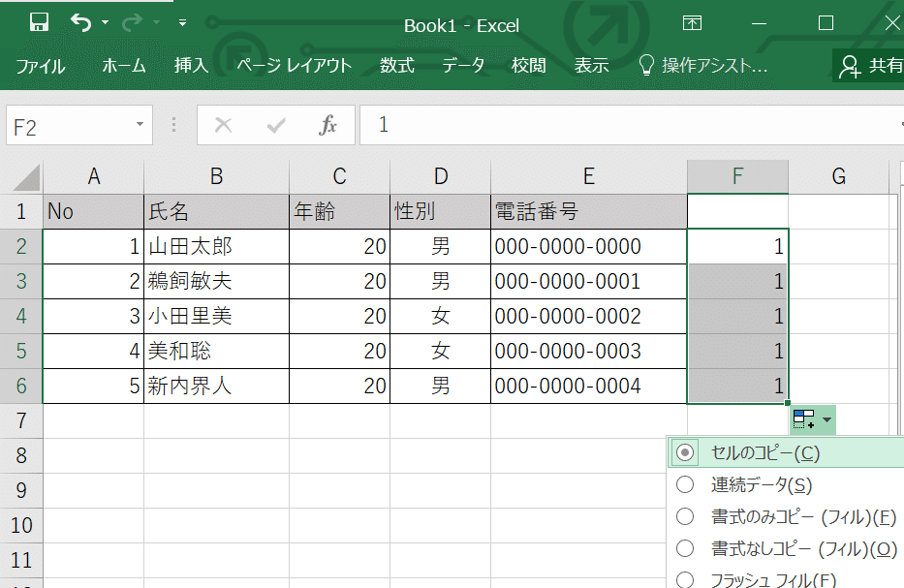Open the データ tab
904x588 pixels.
click(x=463, y=66)
